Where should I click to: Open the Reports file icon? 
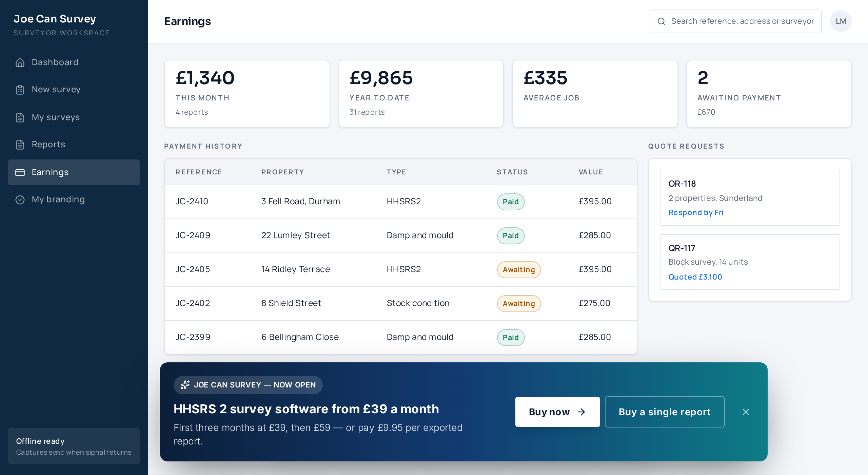click(x=20, y=145)
